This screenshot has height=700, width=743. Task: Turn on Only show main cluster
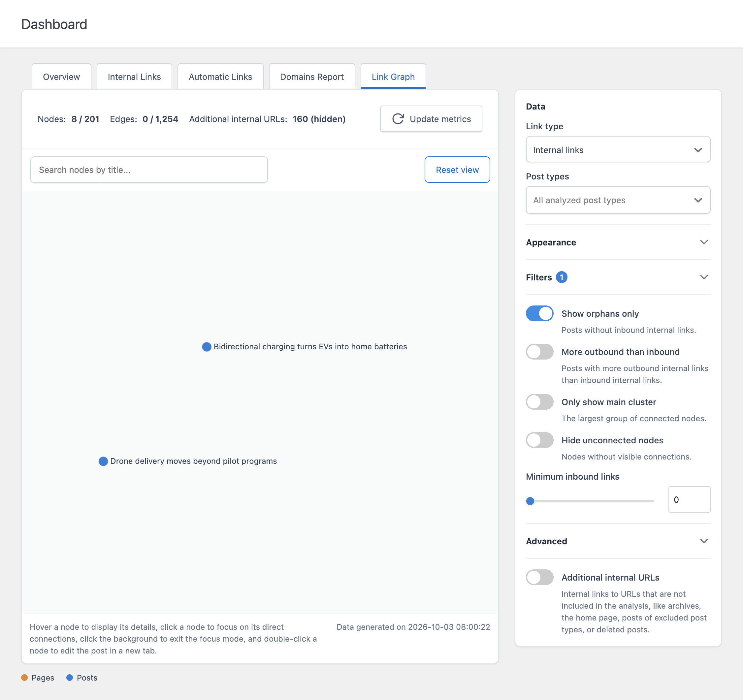click(539, 402)
